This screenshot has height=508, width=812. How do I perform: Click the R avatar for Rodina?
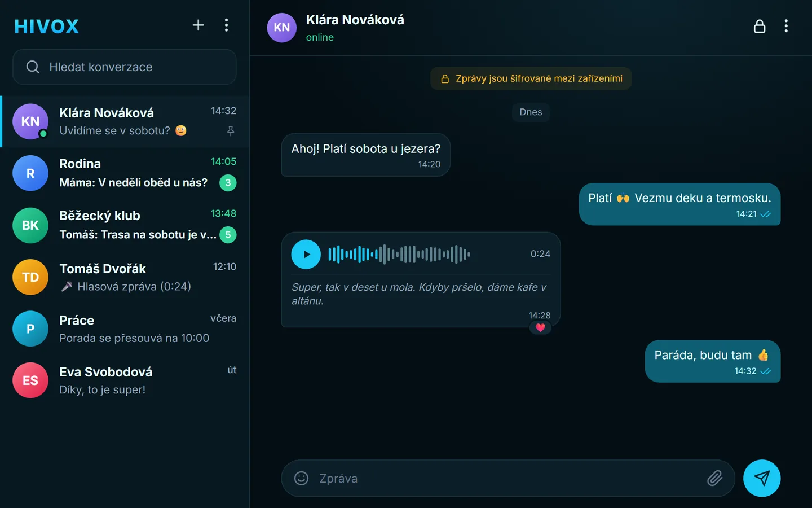coord(30,173)
